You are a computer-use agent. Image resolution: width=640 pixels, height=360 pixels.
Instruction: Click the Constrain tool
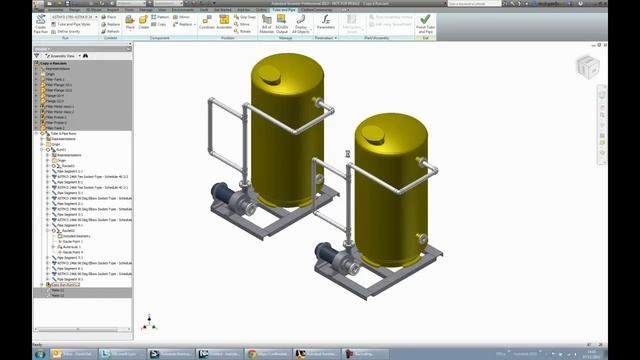point(207,22)
